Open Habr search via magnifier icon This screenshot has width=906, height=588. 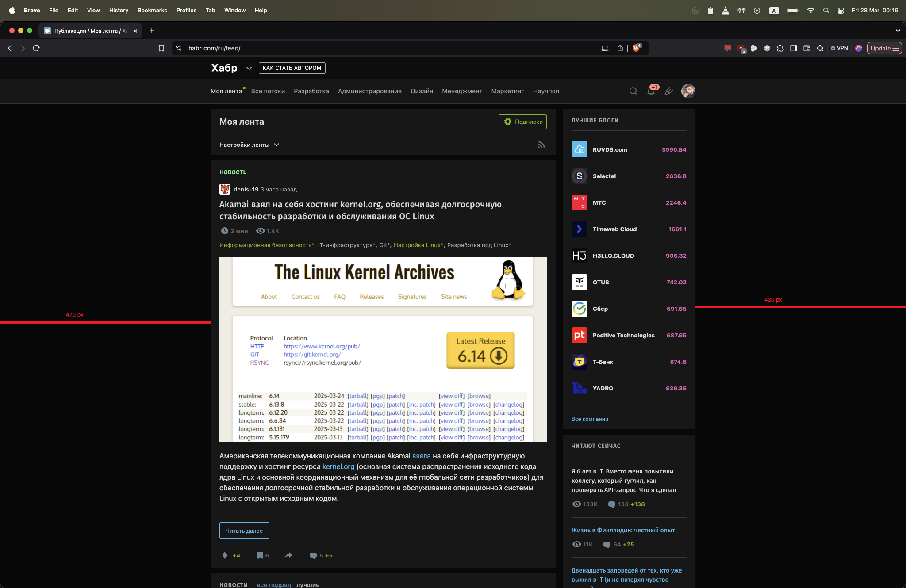pyautogui.click(x=633, y=91)
